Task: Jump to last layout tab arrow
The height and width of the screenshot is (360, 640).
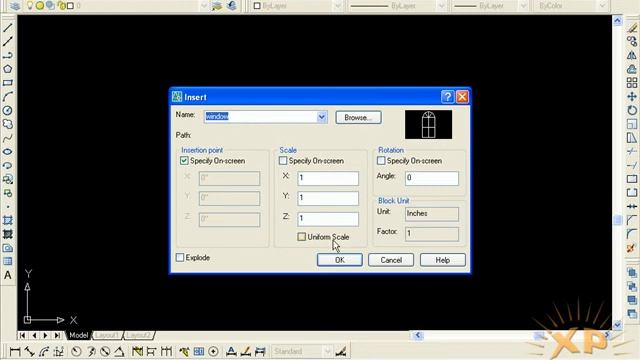Action: point(58,335)
